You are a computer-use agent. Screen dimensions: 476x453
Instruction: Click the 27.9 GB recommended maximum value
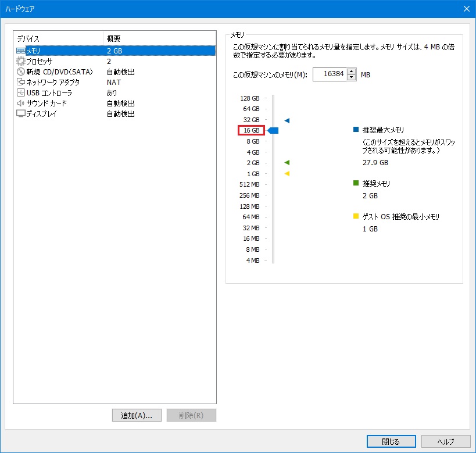click(375, 163)
